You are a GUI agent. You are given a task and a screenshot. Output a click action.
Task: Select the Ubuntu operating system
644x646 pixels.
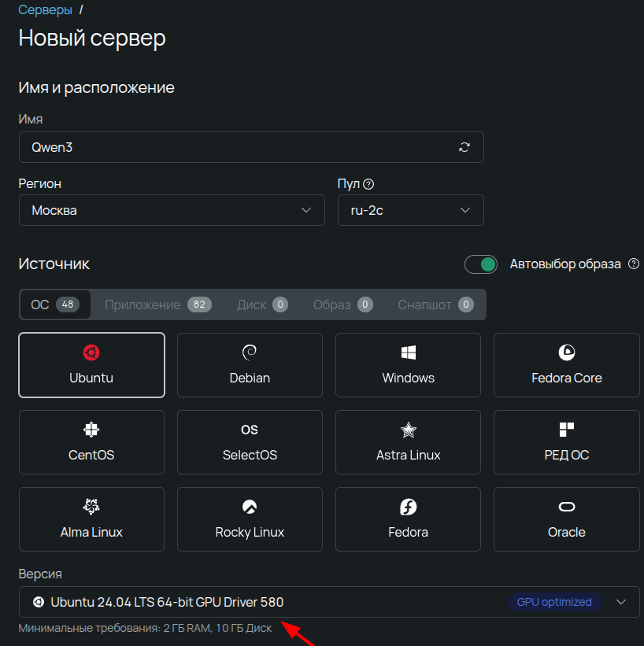91,364
